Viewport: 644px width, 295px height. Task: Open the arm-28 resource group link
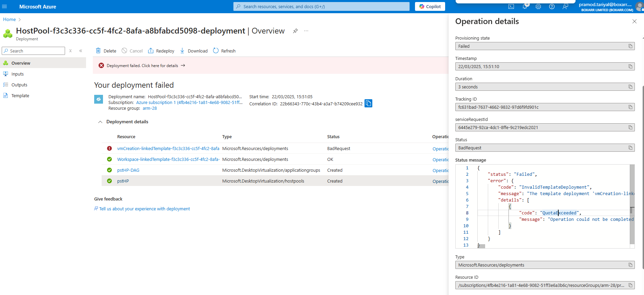pos(150,108)
